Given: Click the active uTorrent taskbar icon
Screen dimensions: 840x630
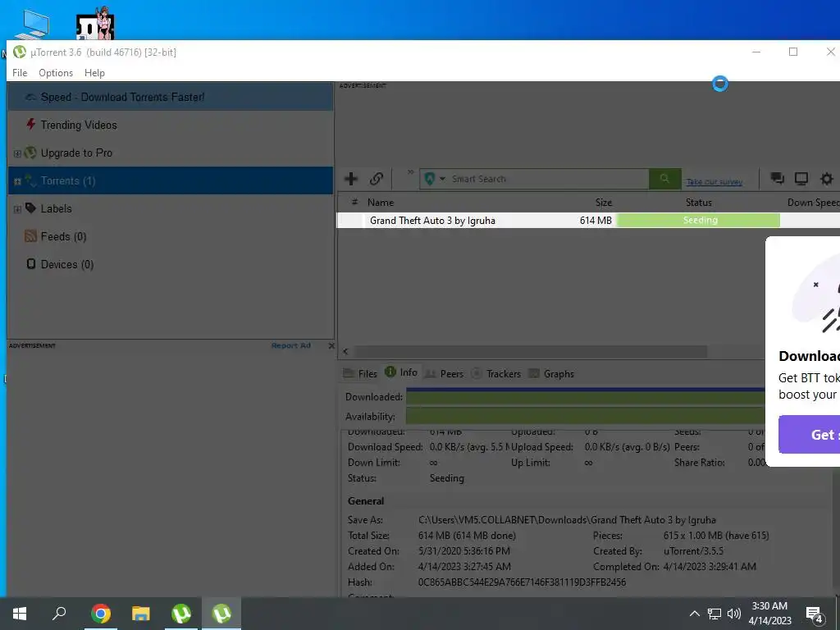Looking at the screenshot, I should pyautogui.click(x=221, y=614).
